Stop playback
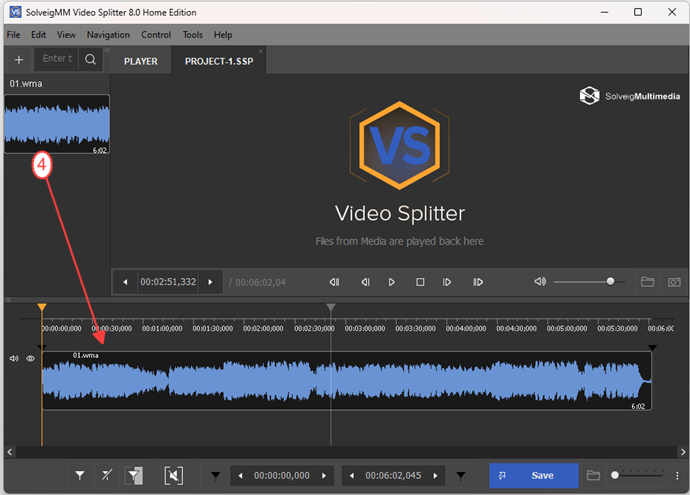The image size is (690, 495). point(420,282)
